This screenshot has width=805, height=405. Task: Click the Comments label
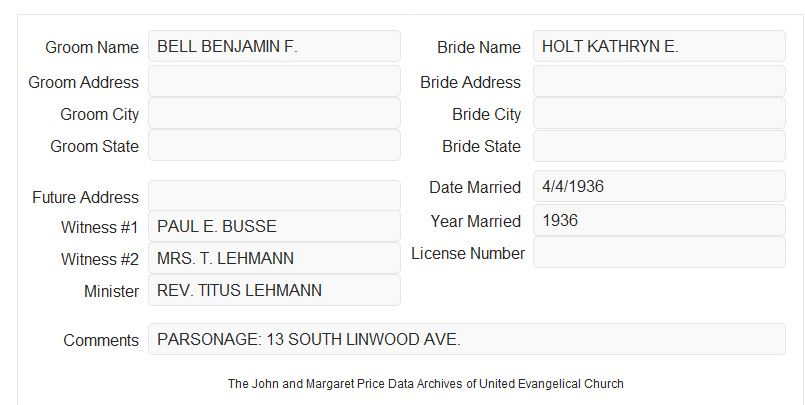[101, 340]
